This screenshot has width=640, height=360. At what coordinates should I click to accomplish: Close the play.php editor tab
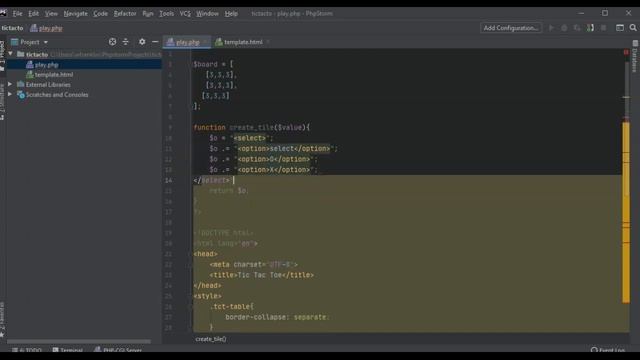205,42
